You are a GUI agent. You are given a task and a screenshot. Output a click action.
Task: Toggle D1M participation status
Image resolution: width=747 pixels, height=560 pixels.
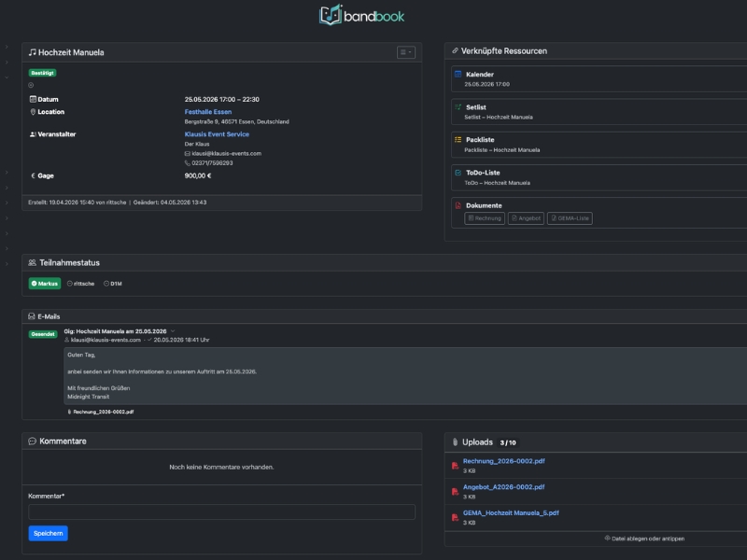[x=113, y=284]
